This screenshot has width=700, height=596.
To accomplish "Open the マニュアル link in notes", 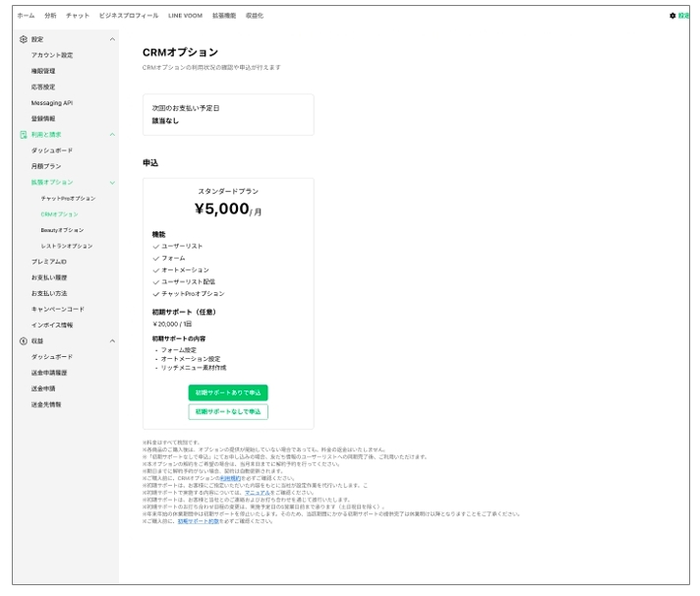I will (x=258, y=493).
